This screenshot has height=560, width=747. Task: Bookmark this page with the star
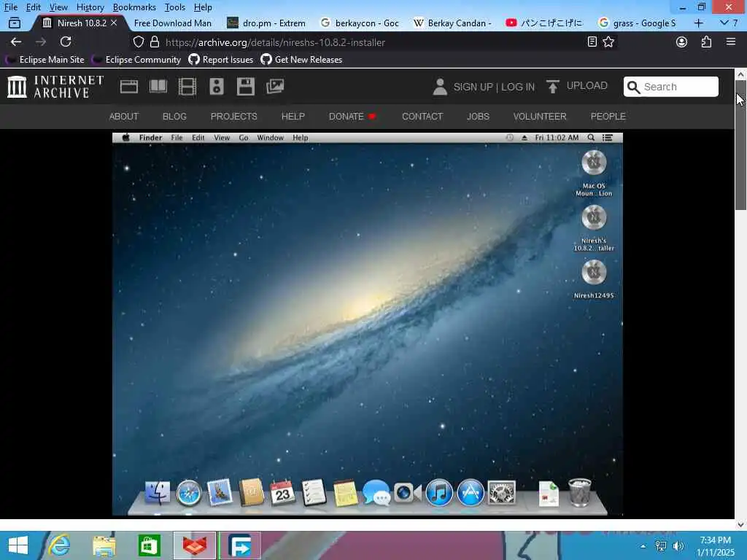[608, 42]
